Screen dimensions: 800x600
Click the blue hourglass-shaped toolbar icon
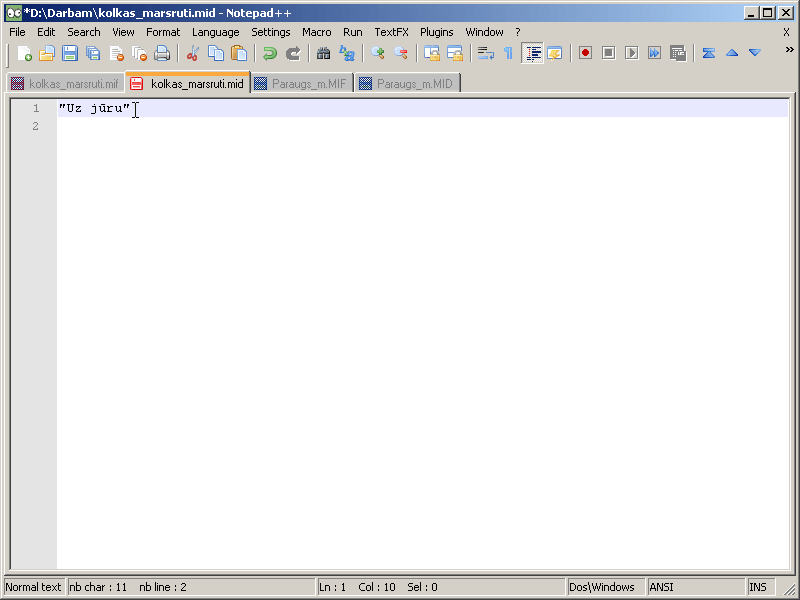(x=709, y=53)
